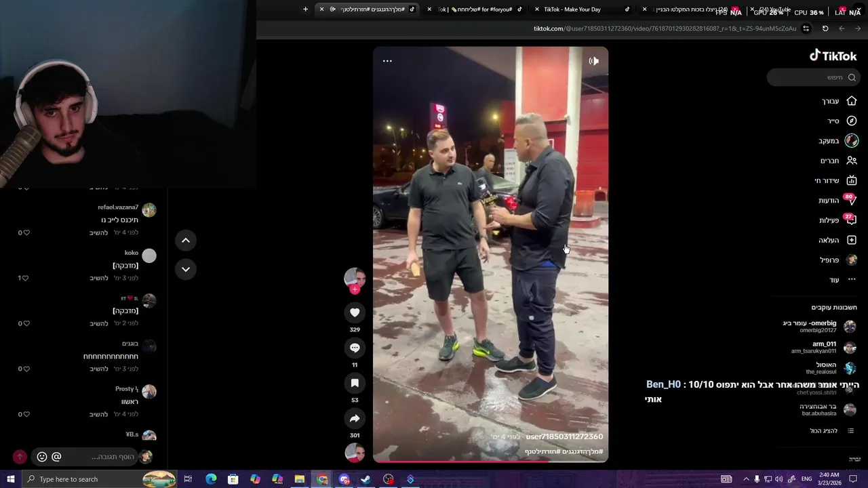Viewport: 868px width, 488px height.
Task: Open Microsoft Edge from the taskbar
Action: coord(211,479)
